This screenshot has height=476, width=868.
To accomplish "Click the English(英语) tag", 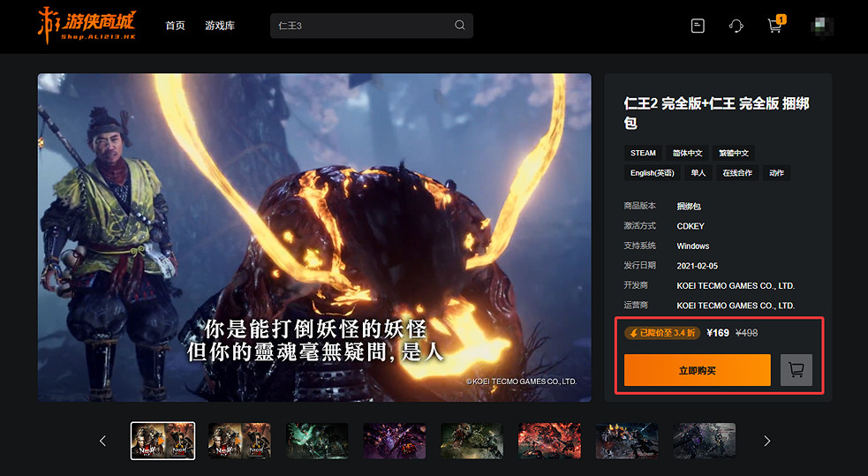I will tap(653, 173).
